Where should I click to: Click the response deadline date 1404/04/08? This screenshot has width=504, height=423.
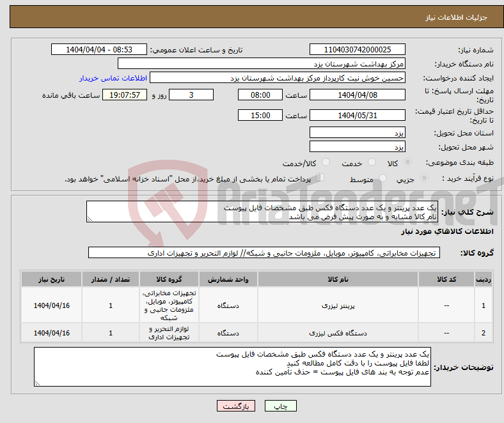(357, 95)
